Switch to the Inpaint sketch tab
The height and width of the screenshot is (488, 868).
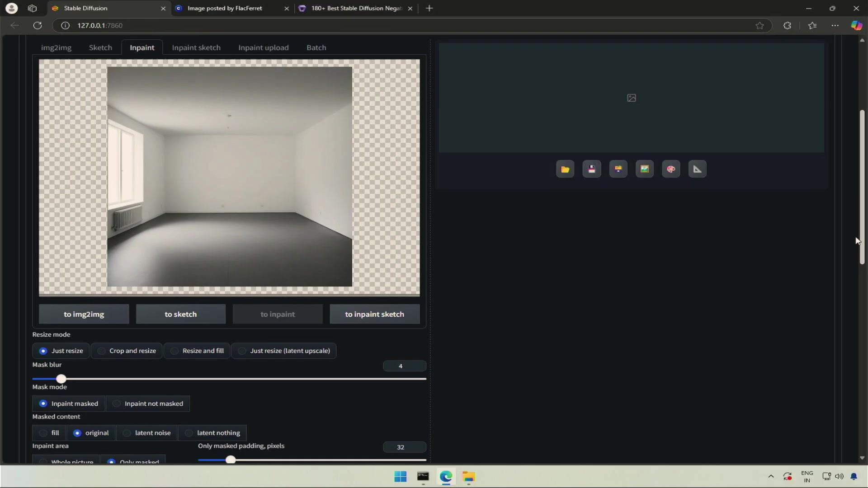(196, 47)
